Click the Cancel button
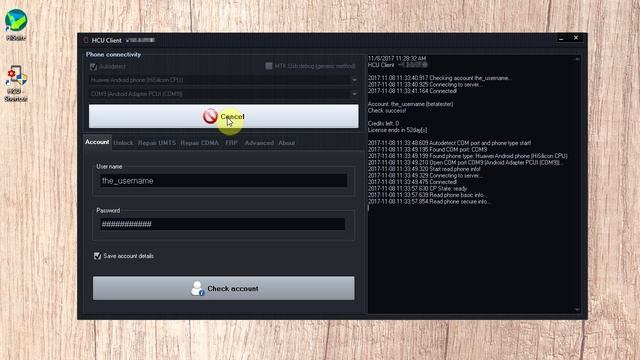Viewport: 640px width, 360px height. tap(224, 116)
